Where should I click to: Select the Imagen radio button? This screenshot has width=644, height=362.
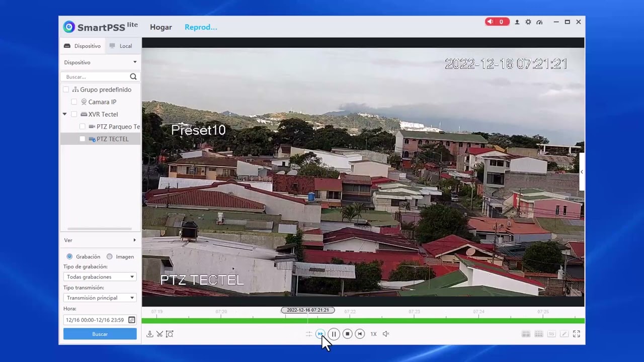pos(109,256)
